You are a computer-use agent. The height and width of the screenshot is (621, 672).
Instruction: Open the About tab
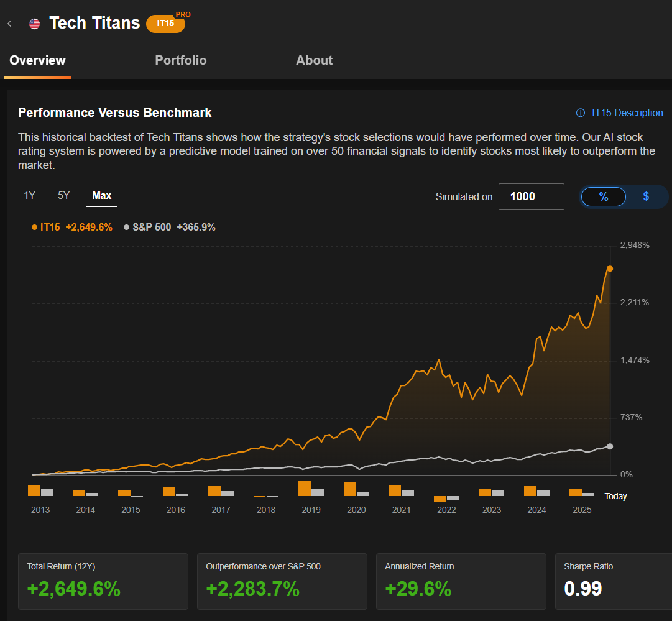pos(314,60)
